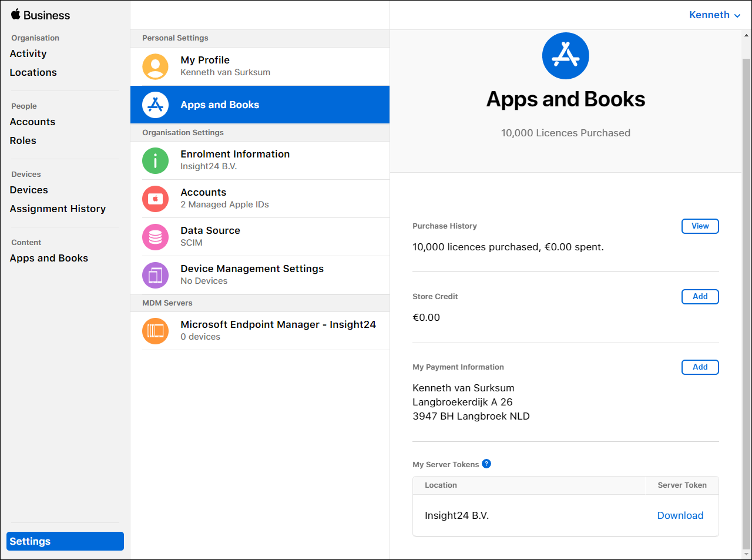This screenshot has height=560, width=752.
Task: Click the My Profile avatar icon
Action: [155, 66]
